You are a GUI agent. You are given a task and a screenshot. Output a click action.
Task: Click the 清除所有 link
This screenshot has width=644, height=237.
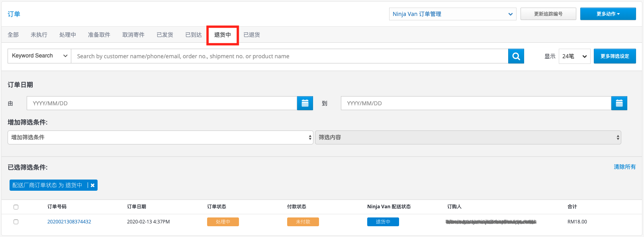click(x=625, y=167)
